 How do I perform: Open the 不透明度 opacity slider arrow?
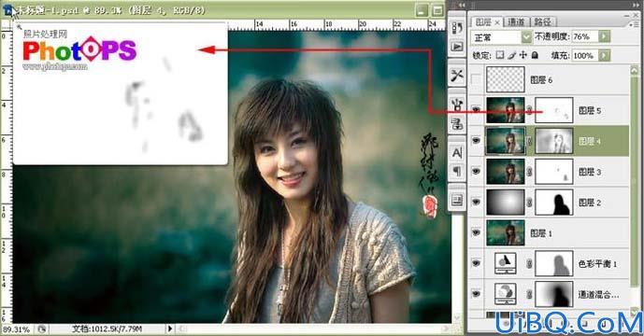pos(604,36)
